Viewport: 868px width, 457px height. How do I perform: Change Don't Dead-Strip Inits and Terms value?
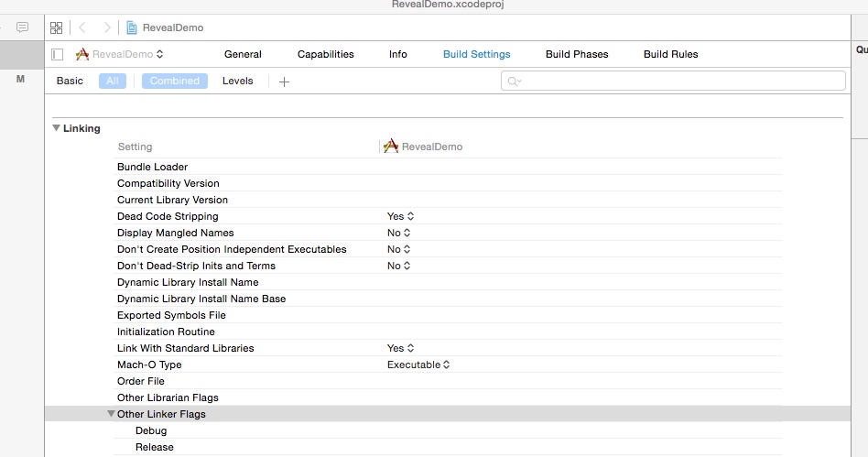pos(398,266)
